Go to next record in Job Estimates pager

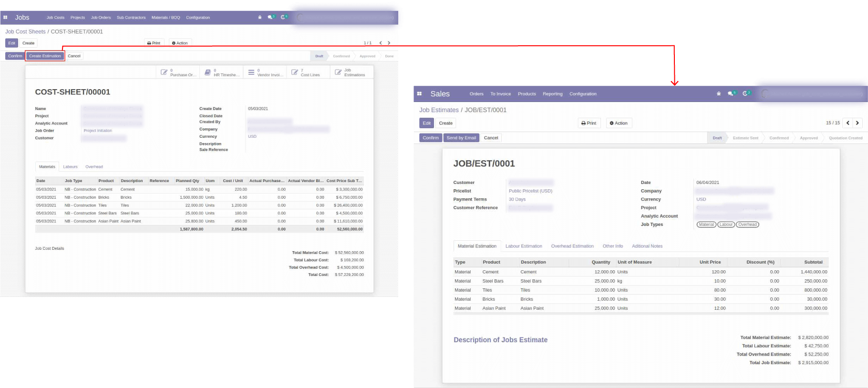coord(857,123)
